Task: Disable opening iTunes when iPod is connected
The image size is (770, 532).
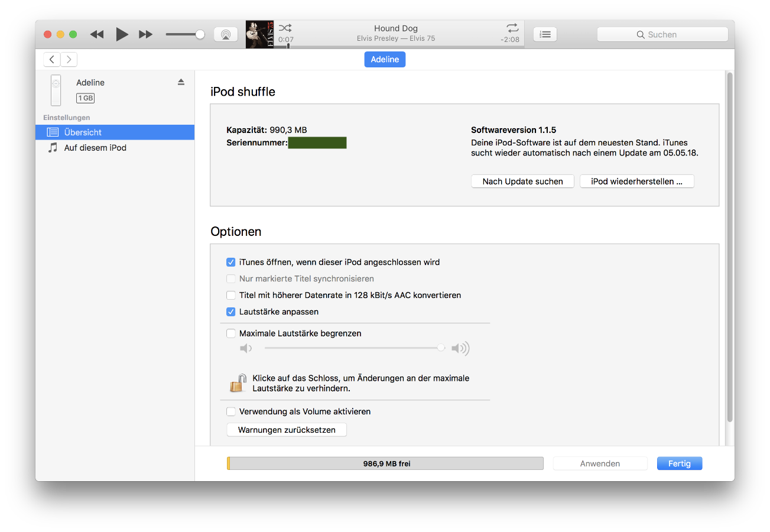Action: click(x=231, y=262)
